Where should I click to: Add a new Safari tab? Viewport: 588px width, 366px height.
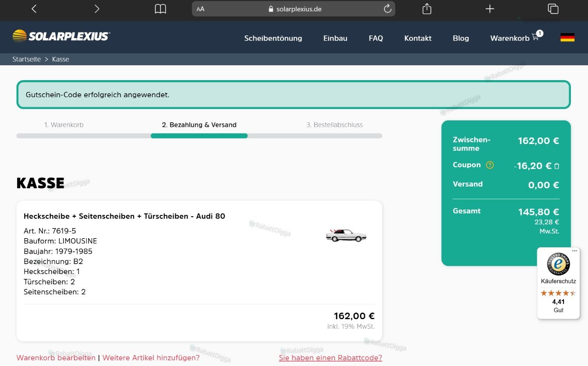tap(490, 9)
